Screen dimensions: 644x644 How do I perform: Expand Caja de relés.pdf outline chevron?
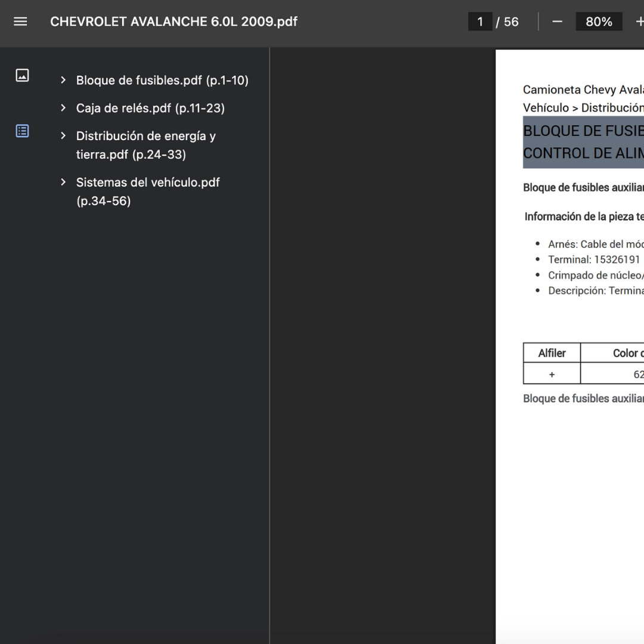pos(63,108)
